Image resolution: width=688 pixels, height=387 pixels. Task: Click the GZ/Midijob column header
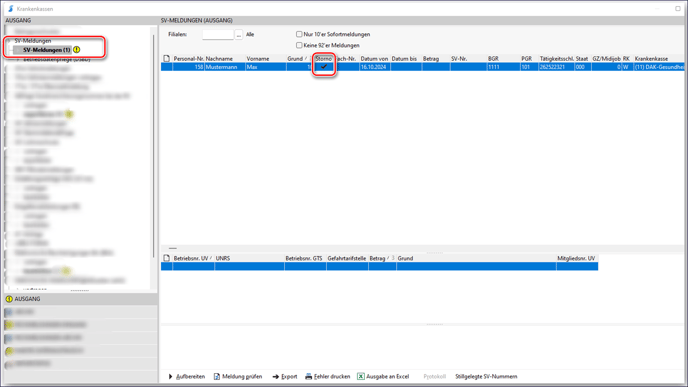606,58
